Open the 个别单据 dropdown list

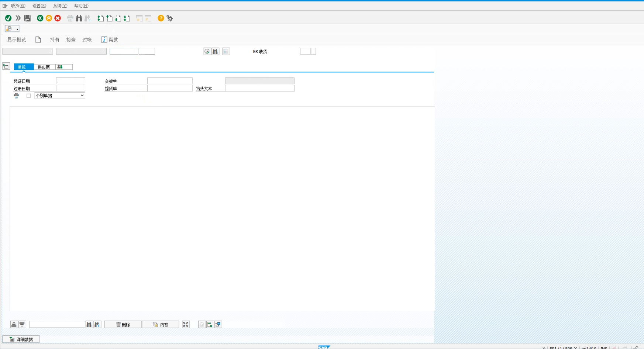(x=82, y=96)
